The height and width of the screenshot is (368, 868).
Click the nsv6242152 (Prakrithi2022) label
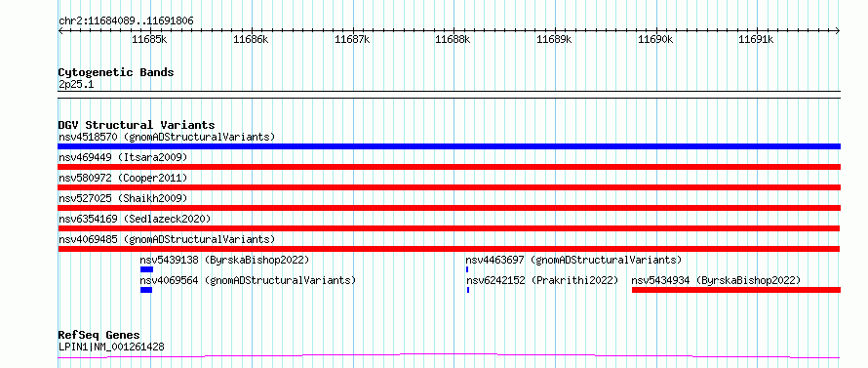542,280
